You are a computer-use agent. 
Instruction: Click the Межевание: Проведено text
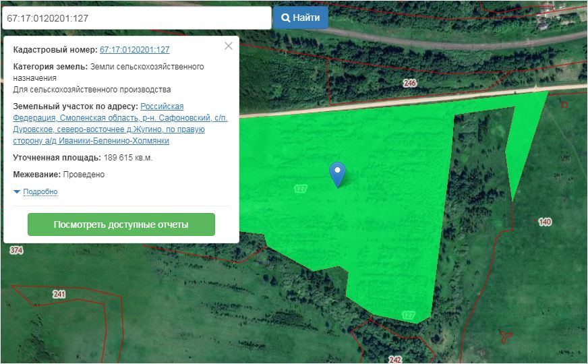click(59, 175)
